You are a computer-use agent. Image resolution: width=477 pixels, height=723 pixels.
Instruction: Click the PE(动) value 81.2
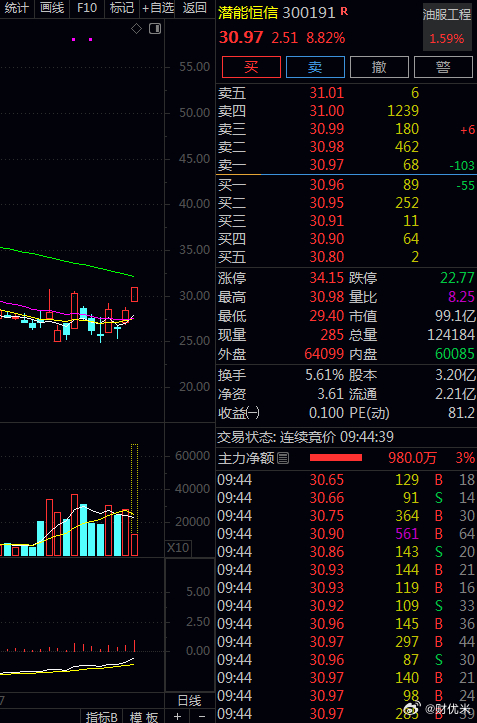[461, 413]
